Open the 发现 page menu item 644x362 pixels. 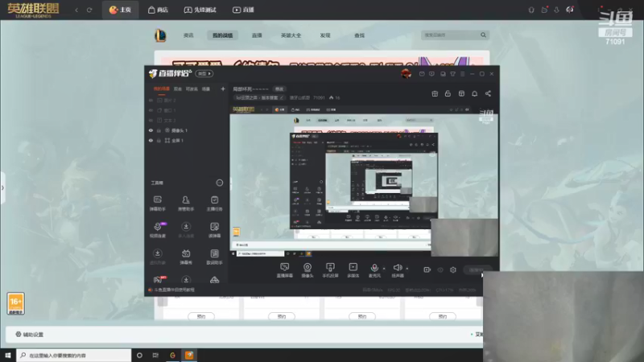325,35
